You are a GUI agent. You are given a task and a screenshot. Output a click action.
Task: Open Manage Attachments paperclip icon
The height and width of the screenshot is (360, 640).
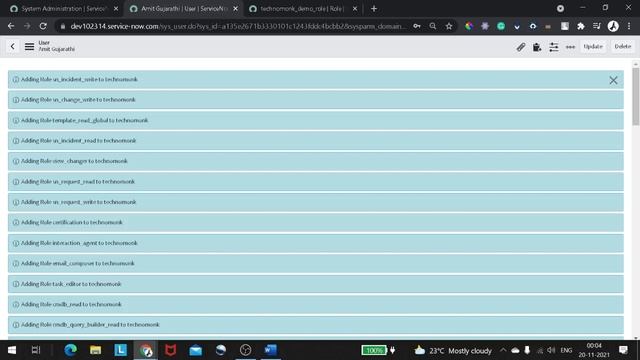(x=521, y=47)
